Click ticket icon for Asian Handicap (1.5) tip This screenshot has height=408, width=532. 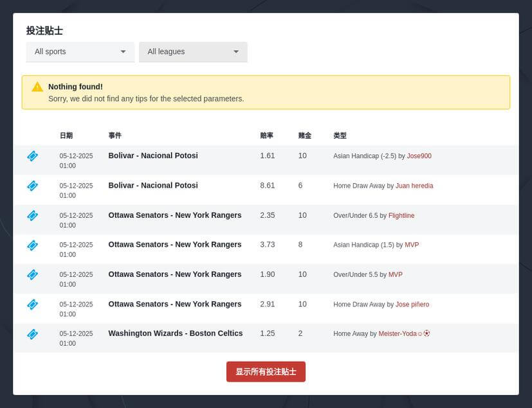click(x=32, y=245)
